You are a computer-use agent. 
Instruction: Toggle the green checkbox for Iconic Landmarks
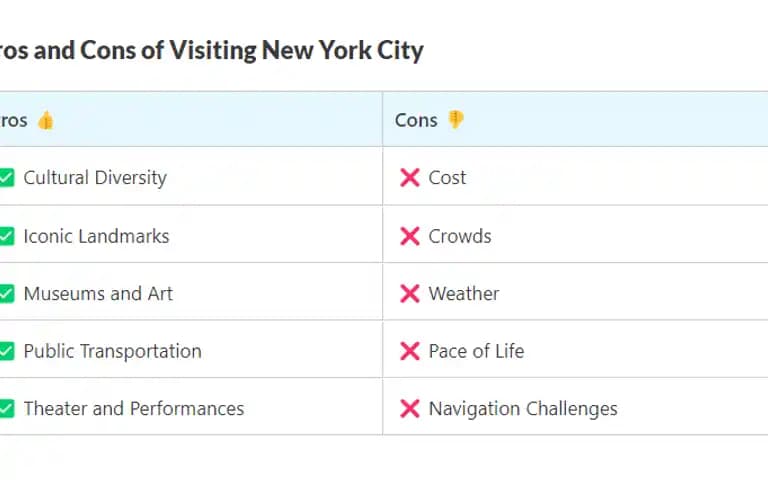pos(6,236)
